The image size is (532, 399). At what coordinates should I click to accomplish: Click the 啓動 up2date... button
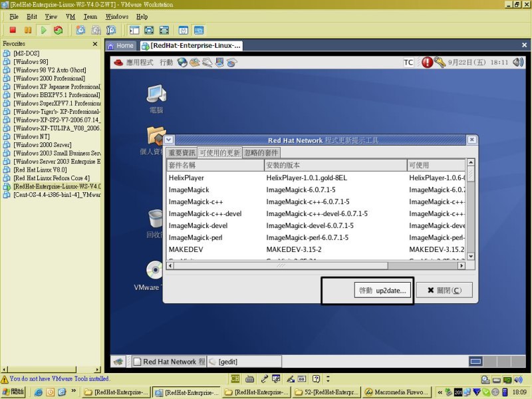[x=382, y=291]
